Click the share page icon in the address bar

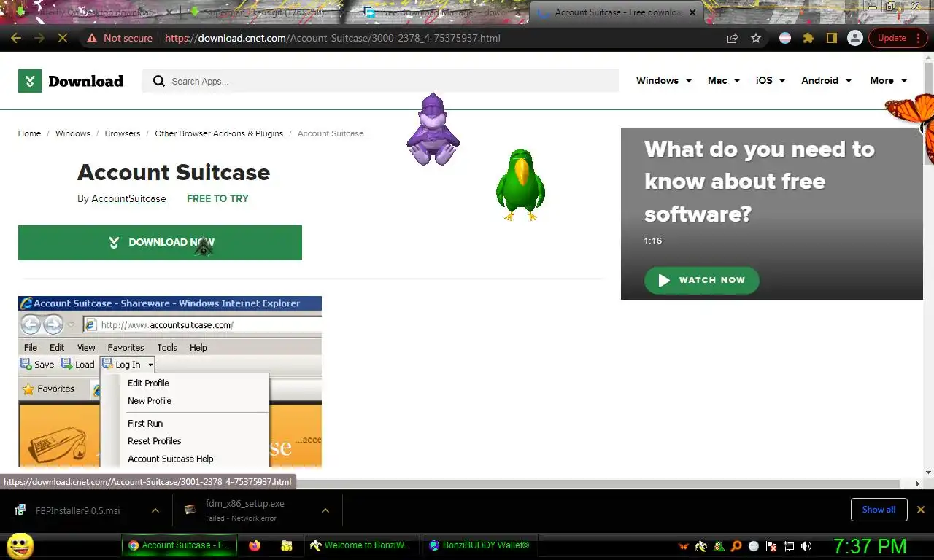(x=733, y=38)
